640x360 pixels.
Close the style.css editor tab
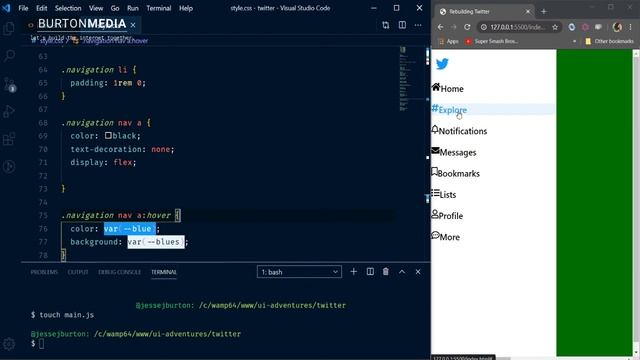(133, 25)
